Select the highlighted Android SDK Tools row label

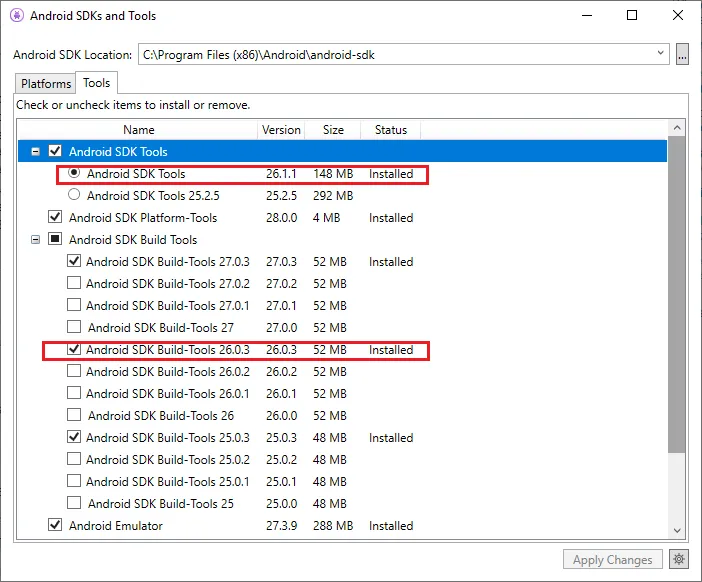point(118,152)
